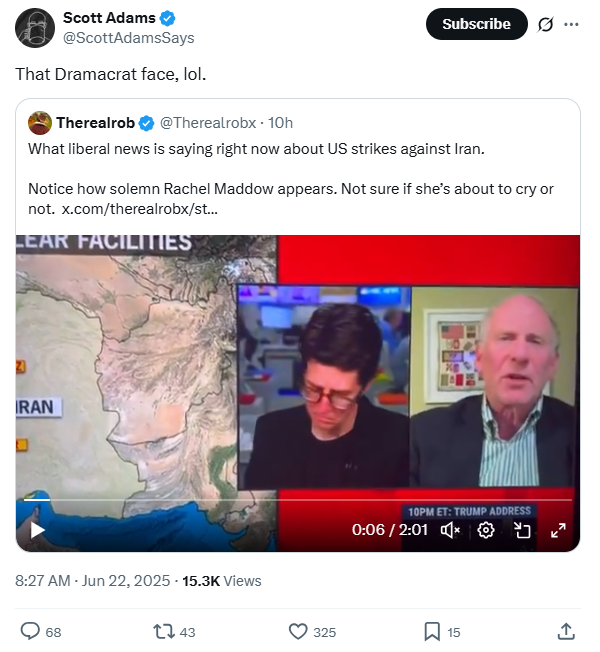Subscribe to Scott Adams
The height and width of the screenshot is (652, 600).
[477, 24]
